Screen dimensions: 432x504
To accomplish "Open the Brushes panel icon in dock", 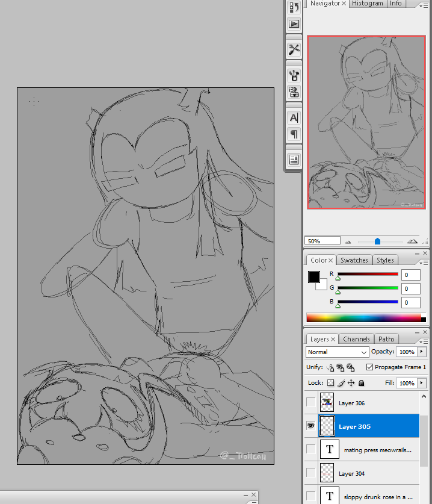I will [x=294, y=75].
